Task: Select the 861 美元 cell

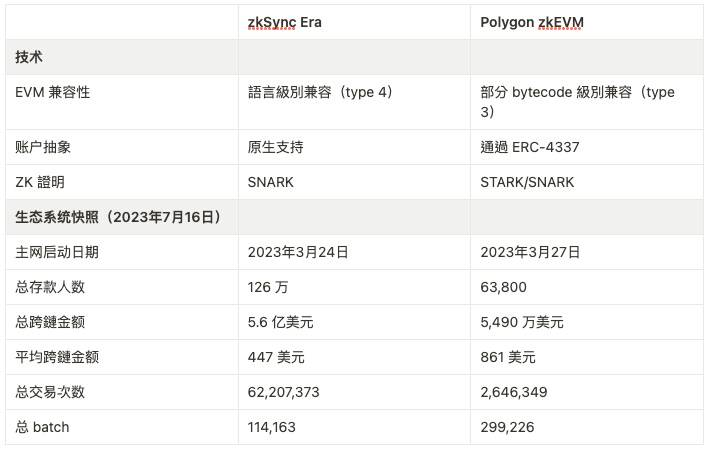Action: (587, 357)
